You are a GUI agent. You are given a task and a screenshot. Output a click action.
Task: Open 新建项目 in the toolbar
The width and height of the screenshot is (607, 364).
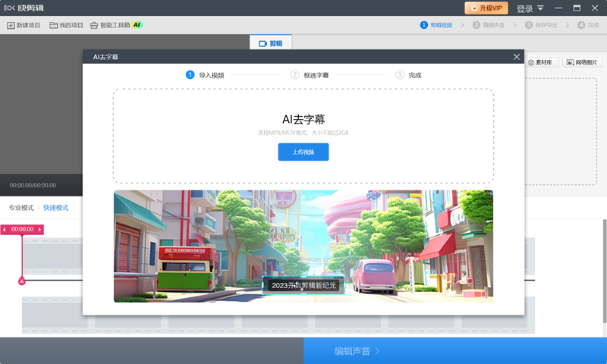24,25
